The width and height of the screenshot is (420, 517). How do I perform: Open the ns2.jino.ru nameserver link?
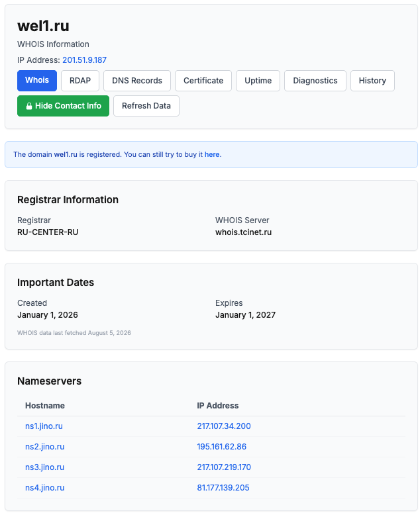tap(45, 446)
